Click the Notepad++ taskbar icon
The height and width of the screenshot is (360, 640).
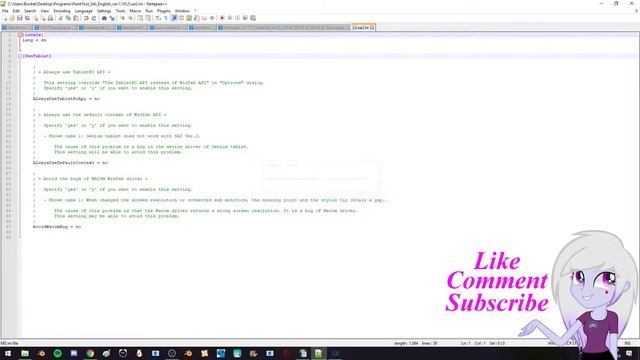[319, 353]
